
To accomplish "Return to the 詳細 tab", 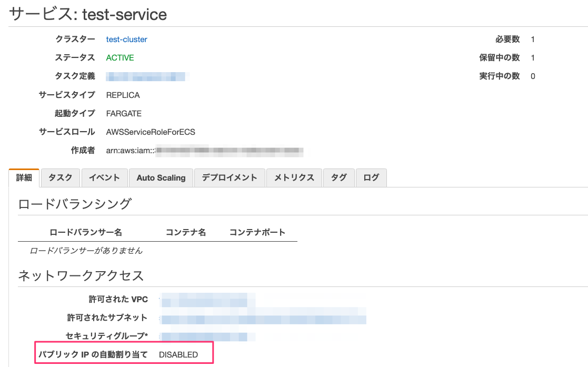I will tap(24, 178).
